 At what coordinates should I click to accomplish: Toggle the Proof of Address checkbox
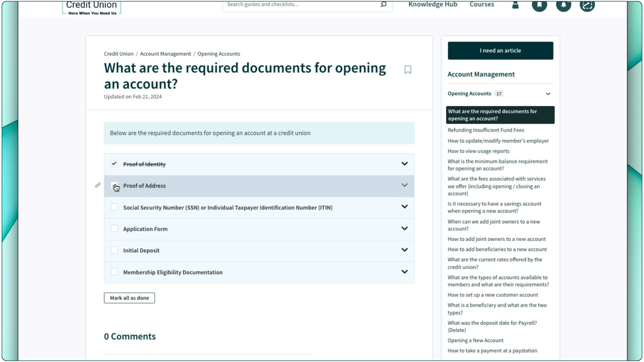click(114, 185)
